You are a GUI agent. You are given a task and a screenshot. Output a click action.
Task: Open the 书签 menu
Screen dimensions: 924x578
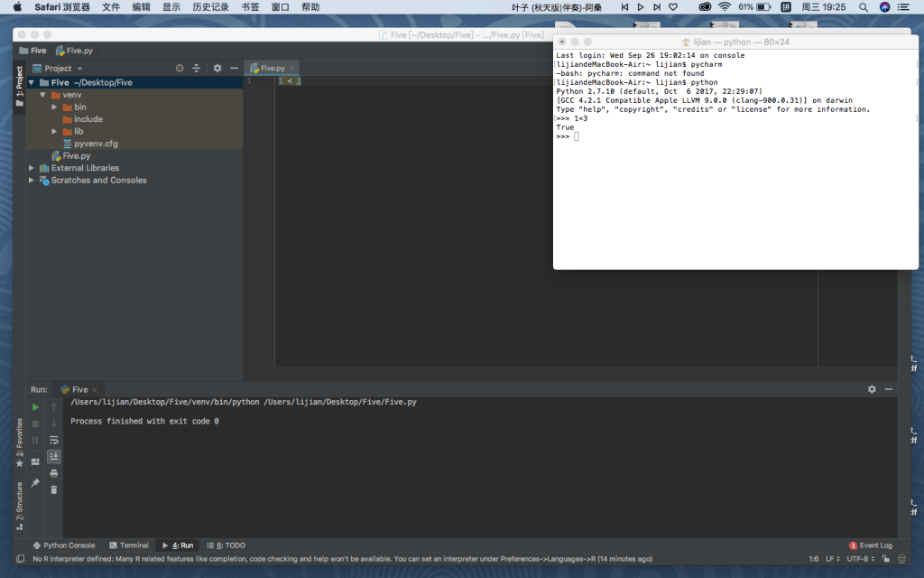251,7
